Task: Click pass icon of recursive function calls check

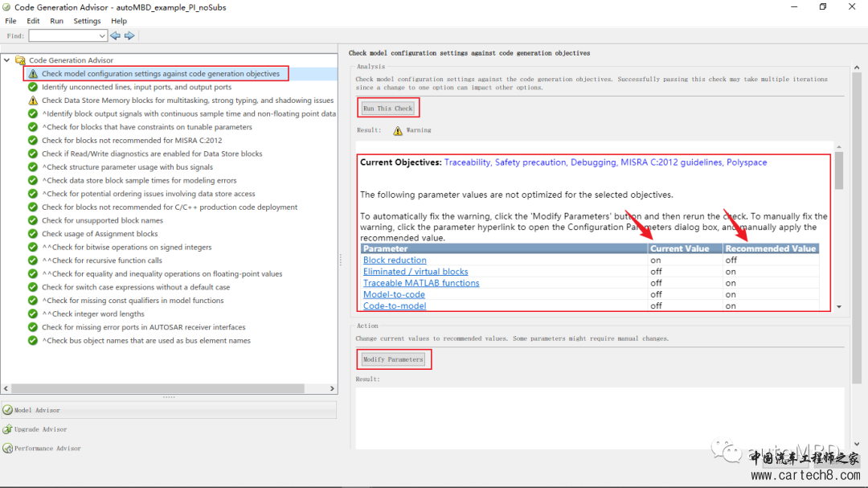Action: click(33, 260)
